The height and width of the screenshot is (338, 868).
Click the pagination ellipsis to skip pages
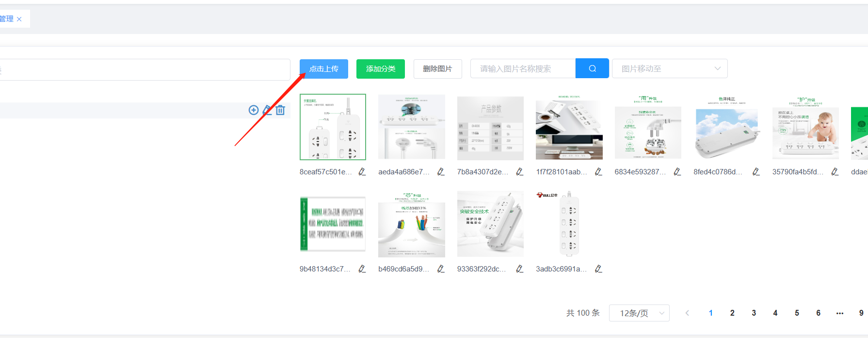839,313
